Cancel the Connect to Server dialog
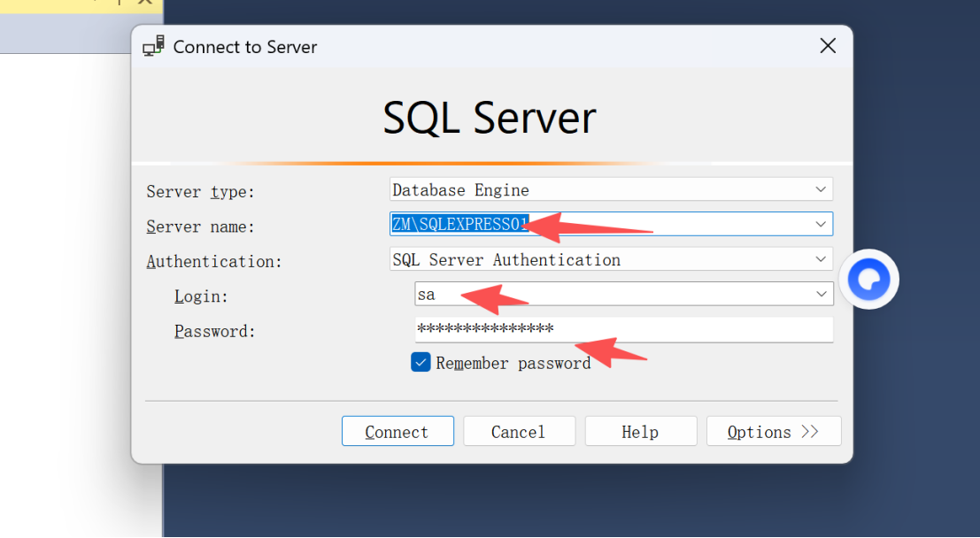This screenshot has width=980, height=538. [519, 431]
